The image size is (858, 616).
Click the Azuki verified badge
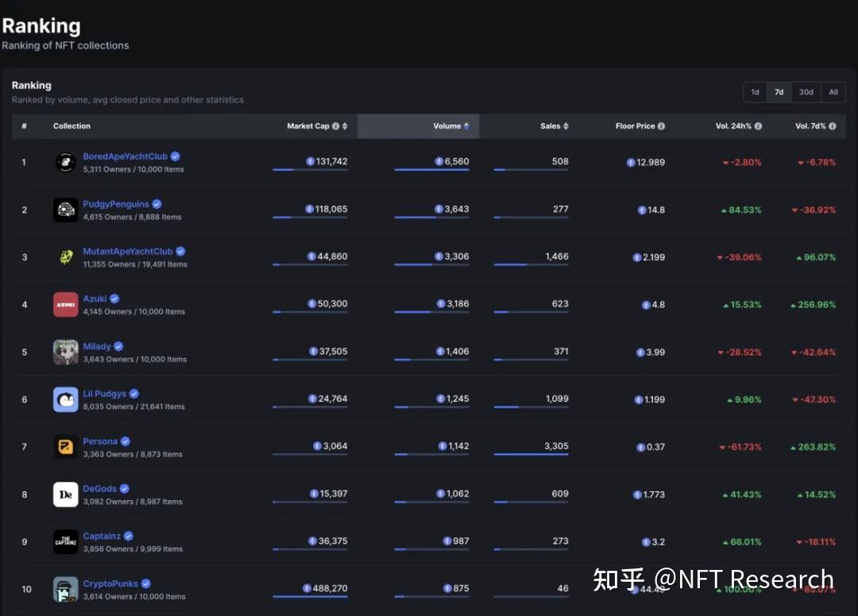pos(114,298)
